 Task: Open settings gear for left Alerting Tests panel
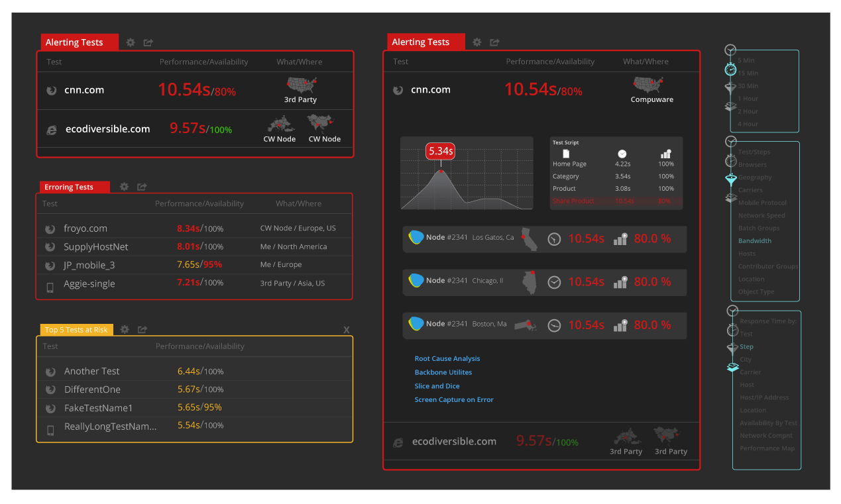click(131, 42)
